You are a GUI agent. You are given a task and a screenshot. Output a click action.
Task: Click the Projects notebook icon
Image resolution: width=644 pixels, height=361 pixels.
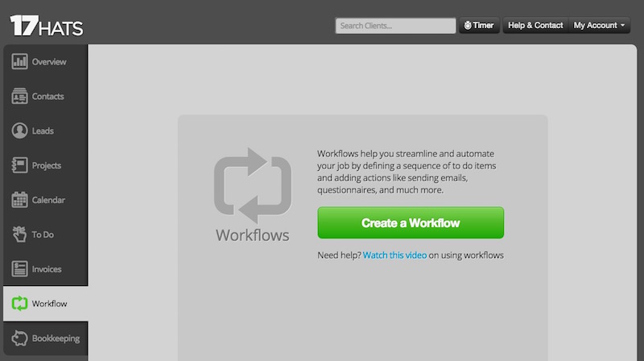pyautogui.click(x=19, y=165)
